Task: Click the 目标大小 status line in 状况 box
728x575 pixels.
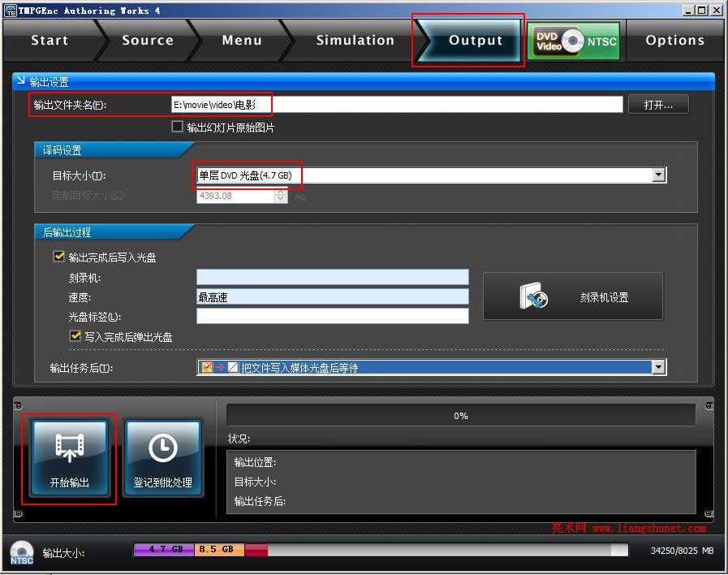Action: [255, 482]
